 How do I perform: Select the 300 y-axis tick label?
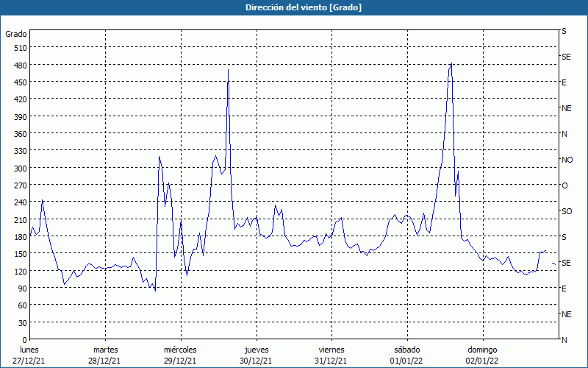pos(21,168)
